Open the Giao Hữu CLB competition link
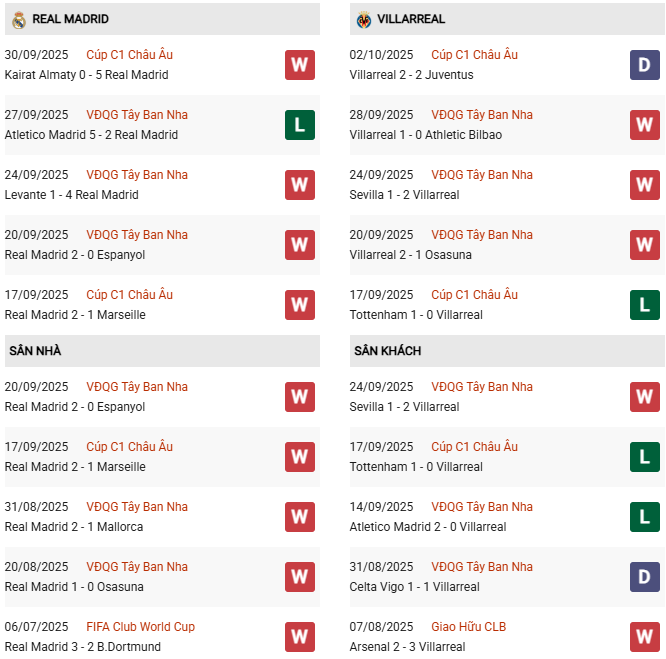 (x=468, y=627)
